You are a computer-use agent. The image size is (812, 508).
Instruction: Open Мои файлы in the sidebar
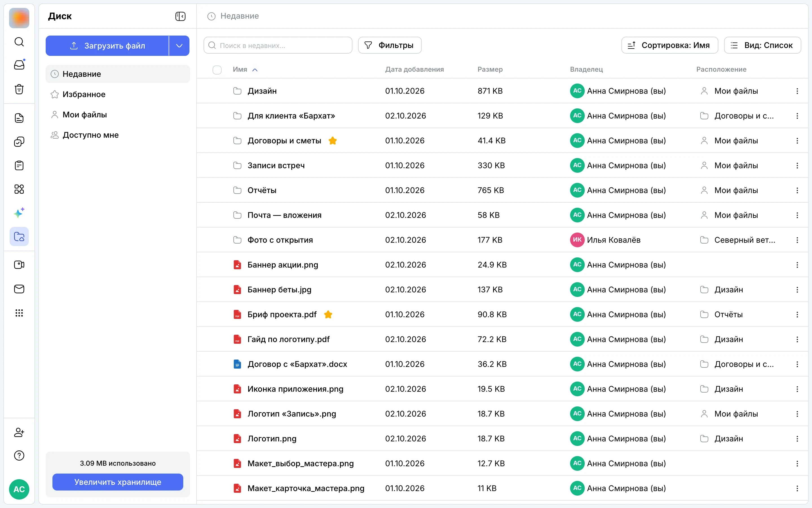(118, 115)
